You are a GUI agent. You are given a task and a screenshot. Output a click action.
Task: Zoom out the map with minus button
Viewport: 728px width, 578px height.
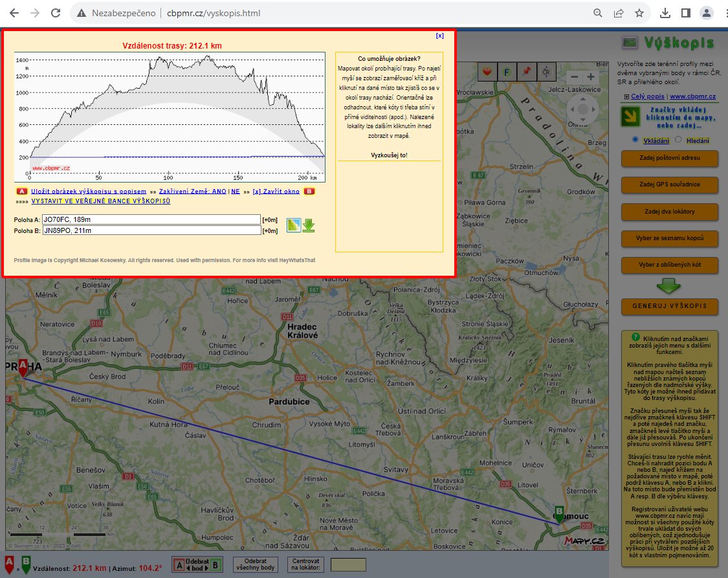coord(574,77)
